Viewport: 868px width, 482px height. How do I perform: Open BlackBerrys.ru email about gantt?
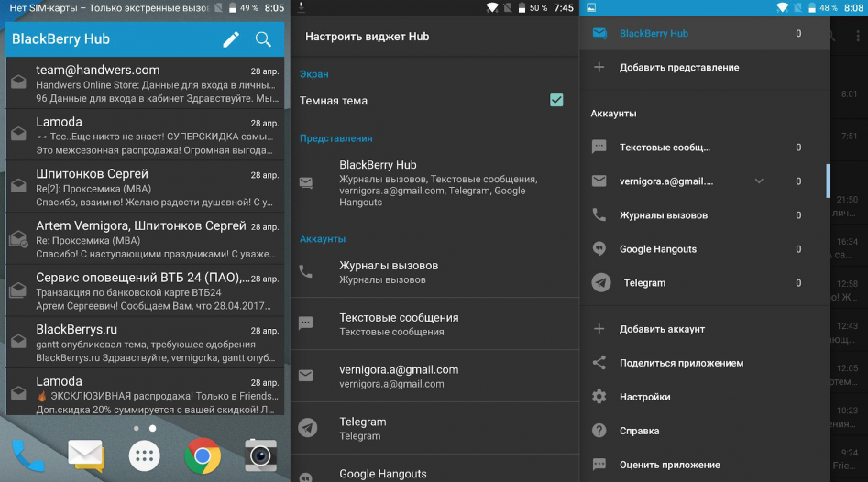pos(145,342)
